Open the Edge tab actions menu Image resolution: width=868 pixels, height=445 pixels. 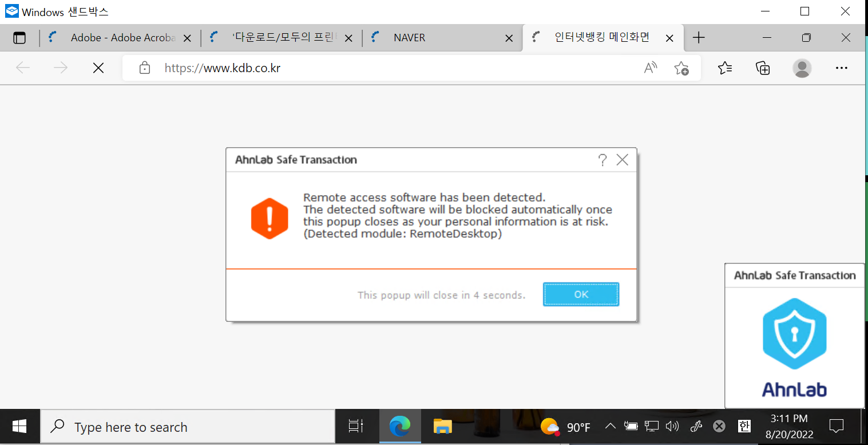tap(20, 38)
